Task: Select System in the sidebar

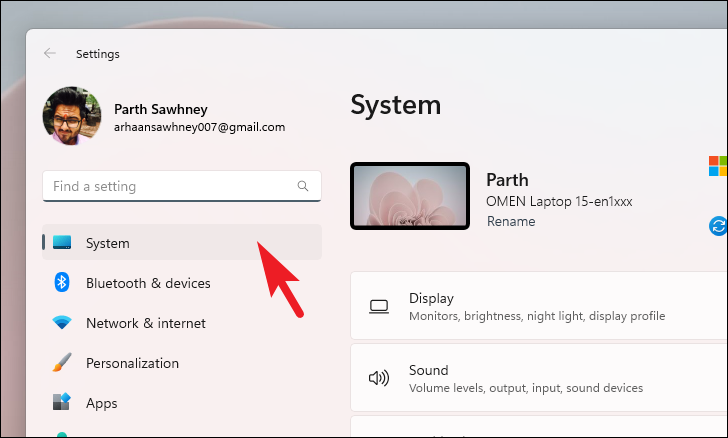Action: (182, 242)
